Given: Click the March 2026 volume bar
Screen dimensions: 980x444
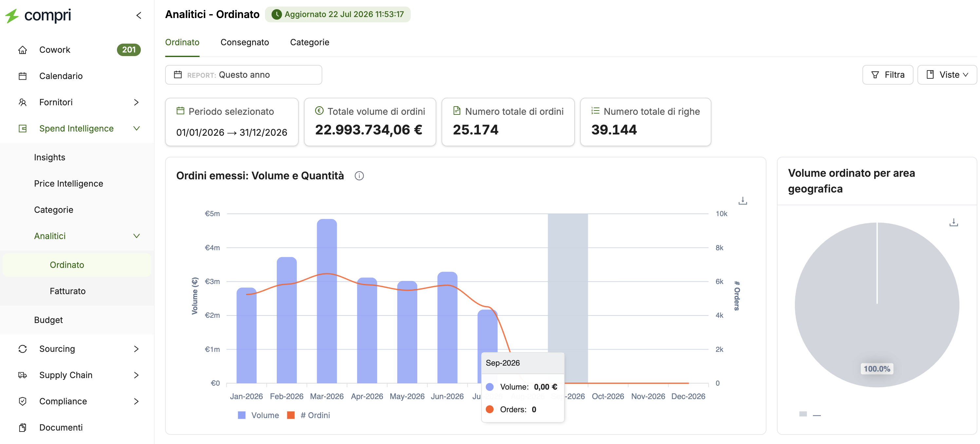Looking at the screenshot, I should coord(327,301).
